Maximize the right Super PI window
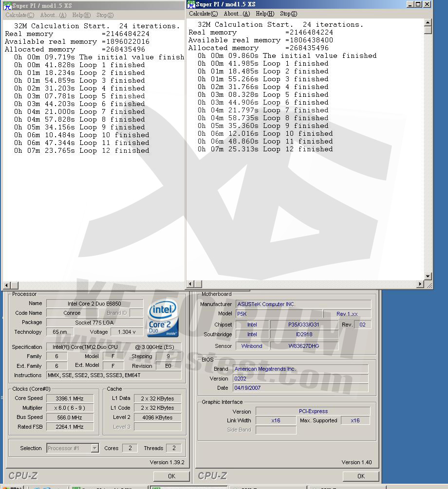Image resolution: width=448 pixels, height=489 pixels. [418, 4]
